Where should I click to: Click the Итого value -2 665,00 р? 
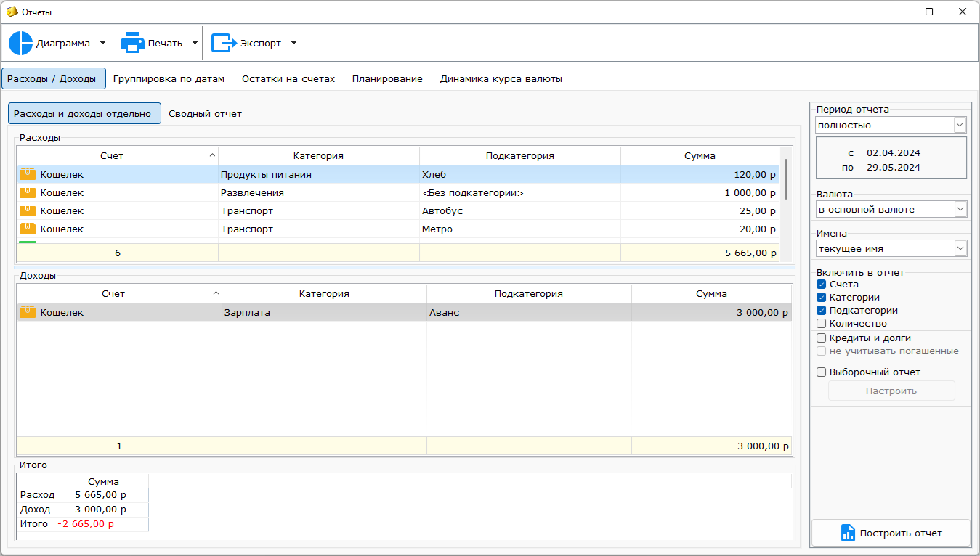click(102, 523)
